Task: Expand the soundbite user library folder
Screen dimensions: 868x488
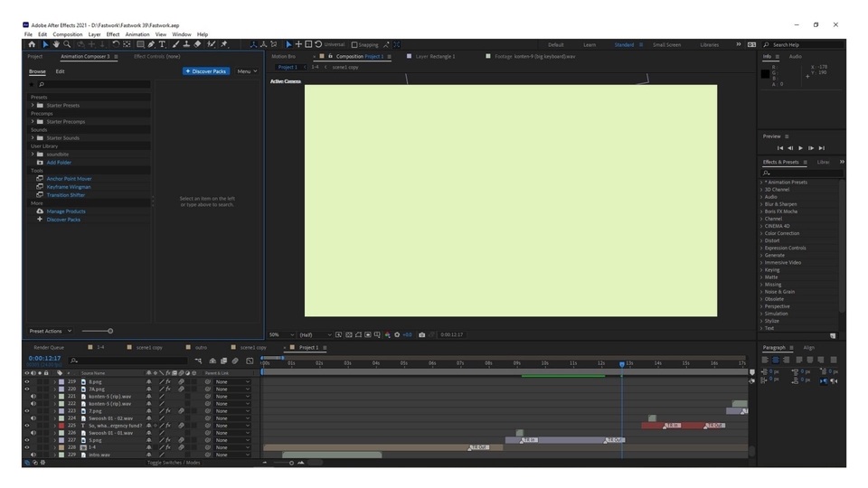Action: [33, 155]
